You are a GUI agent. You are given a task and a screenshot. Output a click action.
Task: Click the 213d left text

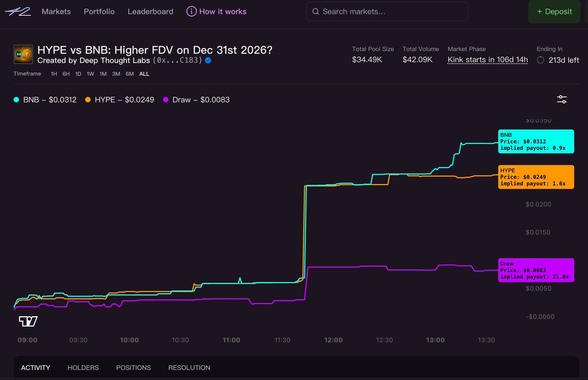564,60
